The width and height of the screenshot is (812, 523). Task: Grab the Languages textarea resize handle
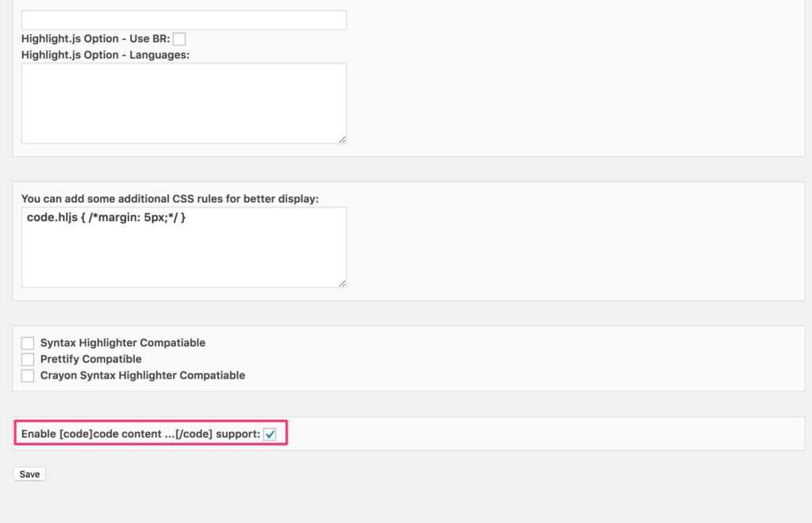pyautogui.click(x=342, y=139)
